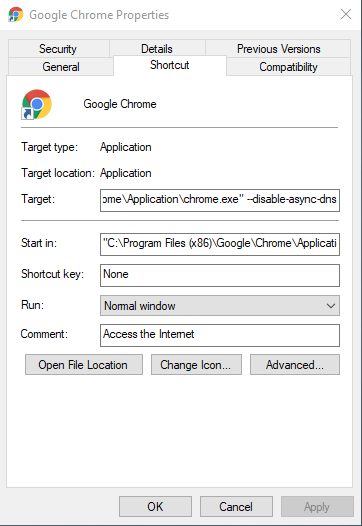Click the Apply button
The height and width of the screenshot is (526, 362).
(317, 507)
